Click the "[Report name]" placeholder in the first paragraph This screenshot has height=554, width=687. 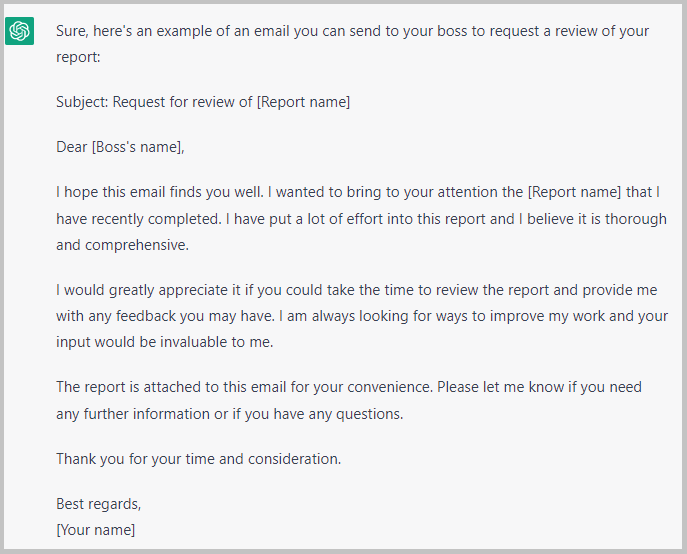[573, 192]
